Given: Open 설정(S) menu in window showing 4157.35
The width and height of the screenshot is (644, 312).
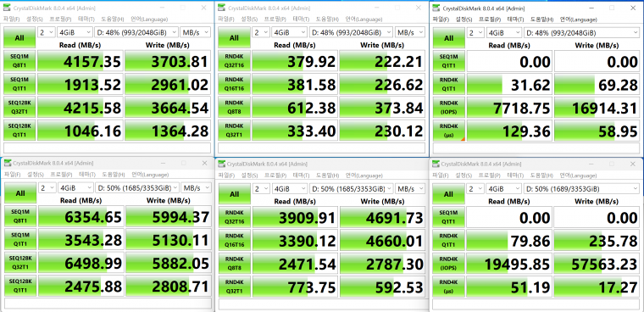Looking at the screenshot, I should [35, 19].
